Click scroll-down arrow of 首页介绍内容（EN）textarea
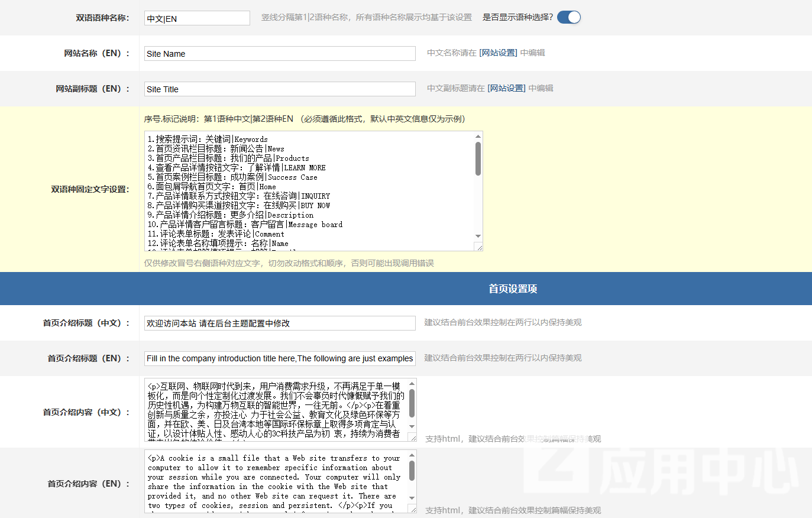Screen dimensions: 812x518 click(x=412, y=498)
